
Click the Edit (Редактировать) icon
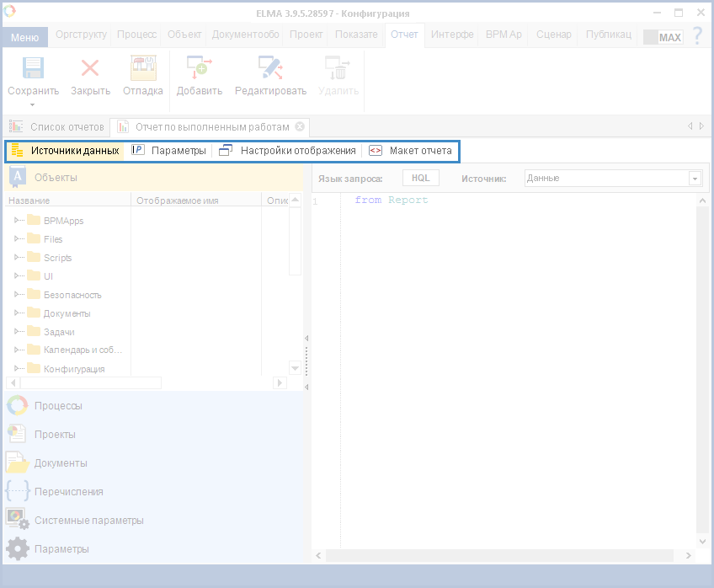[269, 69]
